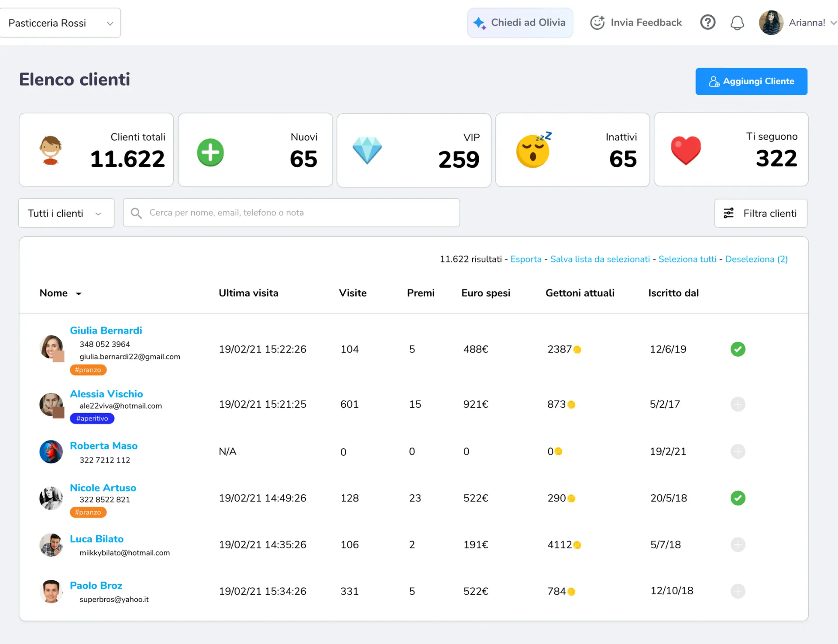This screenshot has height=644, width=838.
Task: Click Paolo Broz's avatar
Action: click(51, 592)
